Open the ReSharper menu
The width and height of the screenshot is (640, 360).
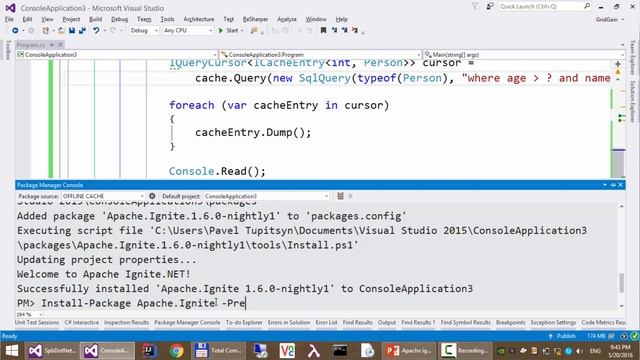pyautogui.click(x=255, y=19)
